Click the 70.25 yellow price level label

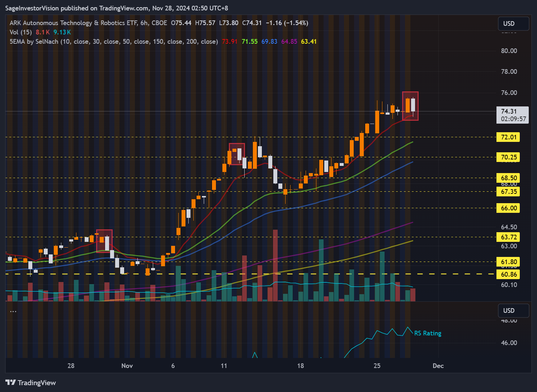[x=508, y=157]
